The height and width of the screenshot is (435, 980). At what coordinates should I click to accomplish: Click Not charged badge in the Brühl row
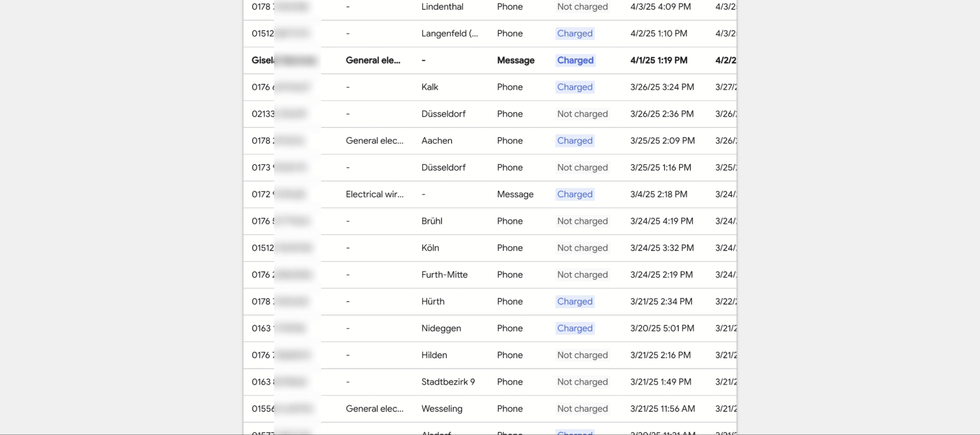[582, 221]
